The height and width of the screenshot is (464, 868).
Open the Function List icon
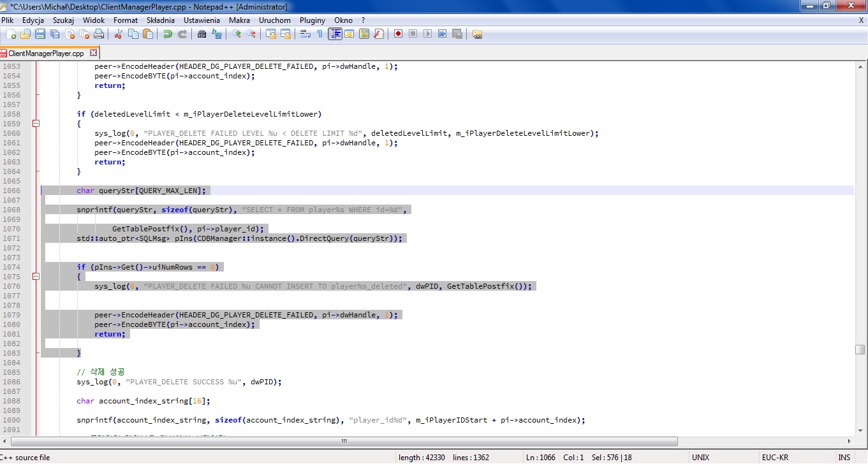point(379,34)
